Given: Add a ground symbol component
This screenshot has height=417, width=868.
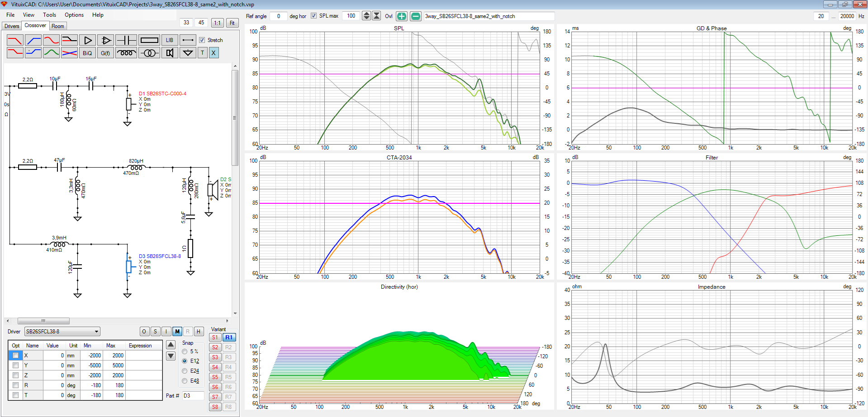Looking at the screenshot, I should [x=188, y=53].
